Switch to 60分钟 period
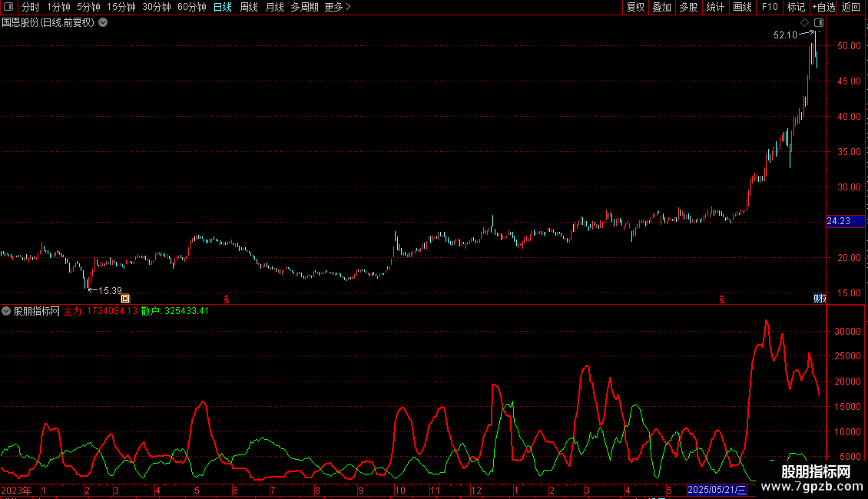868x499 pixels. [x=192, y=7]
